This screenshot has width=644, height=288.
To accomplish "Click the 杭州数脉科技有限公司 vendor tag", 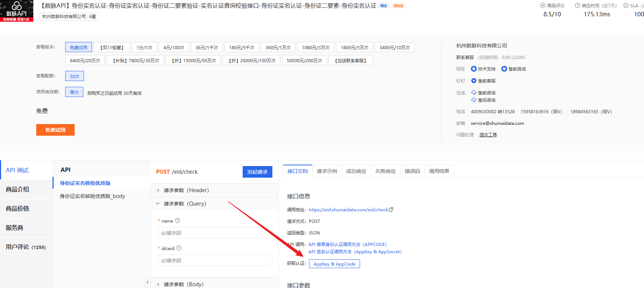I will tap(69, 17).
